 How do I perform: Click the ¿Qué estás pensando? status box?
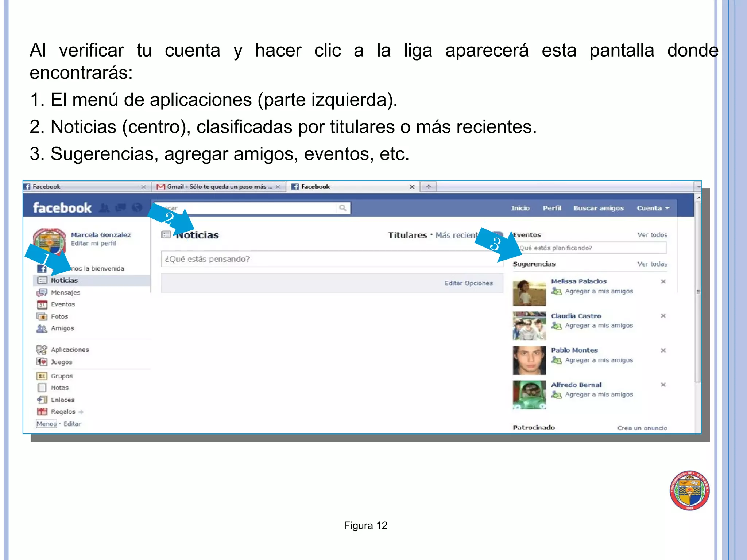[332, 259]
